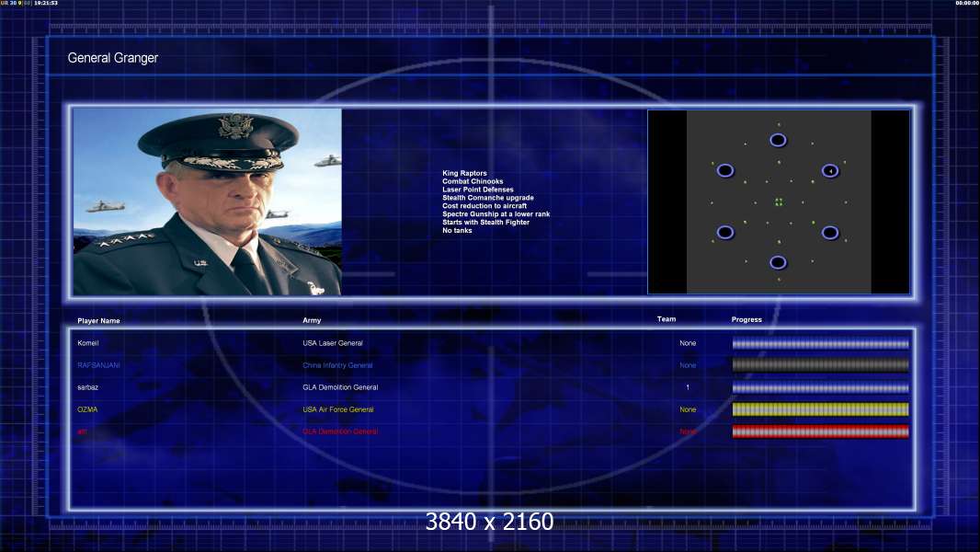980x552 pixels.
Task: Select player name OZMA
Action: click(87, 409)
